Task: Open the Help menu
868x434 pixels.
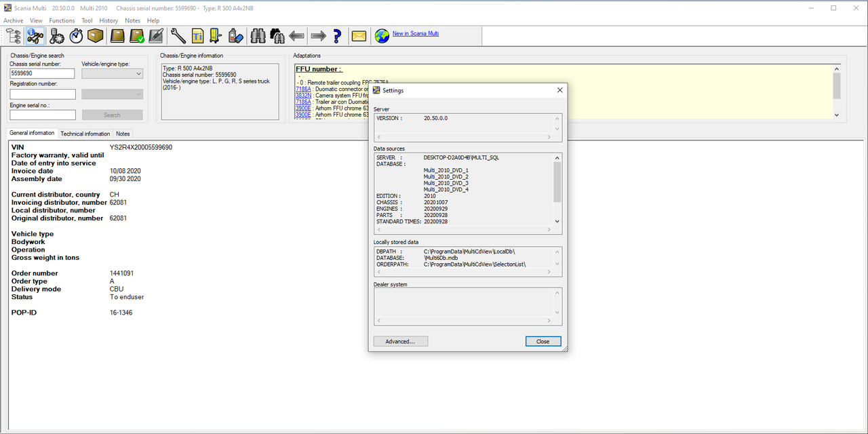Action: click(x=153, y=20)
